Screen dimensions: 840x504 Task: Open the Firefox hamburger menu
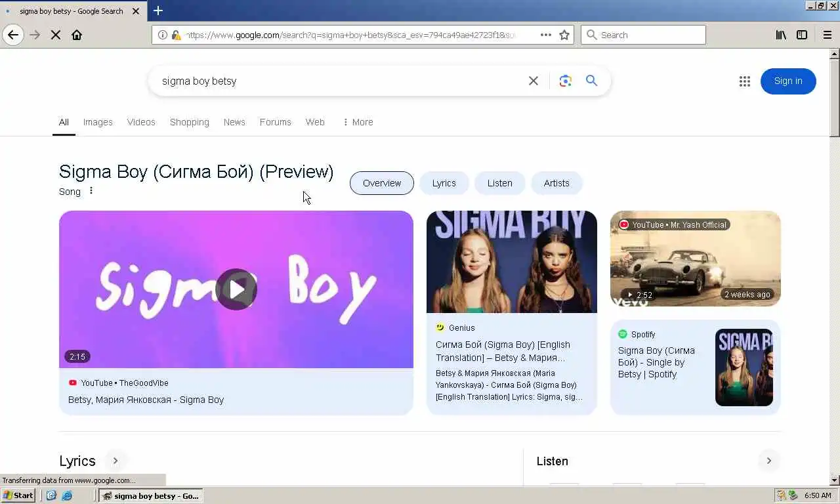click(828, 35)
